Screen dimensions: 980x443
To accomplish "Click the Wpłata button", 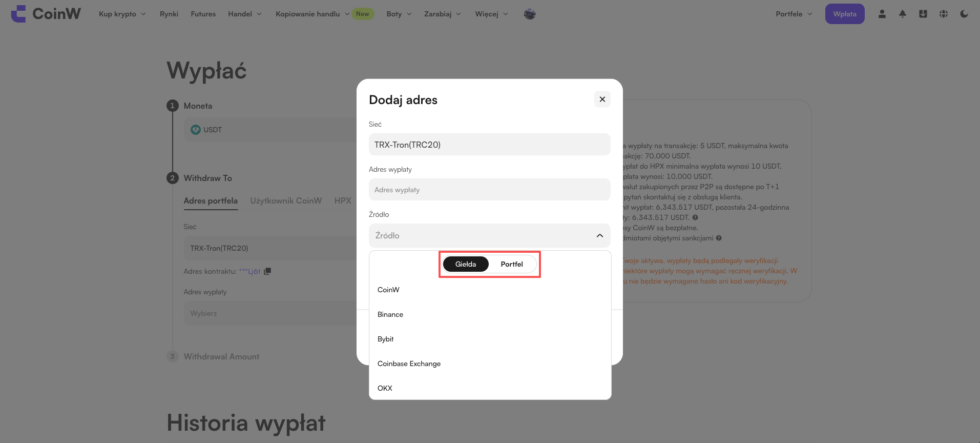I will coord(845,14).
